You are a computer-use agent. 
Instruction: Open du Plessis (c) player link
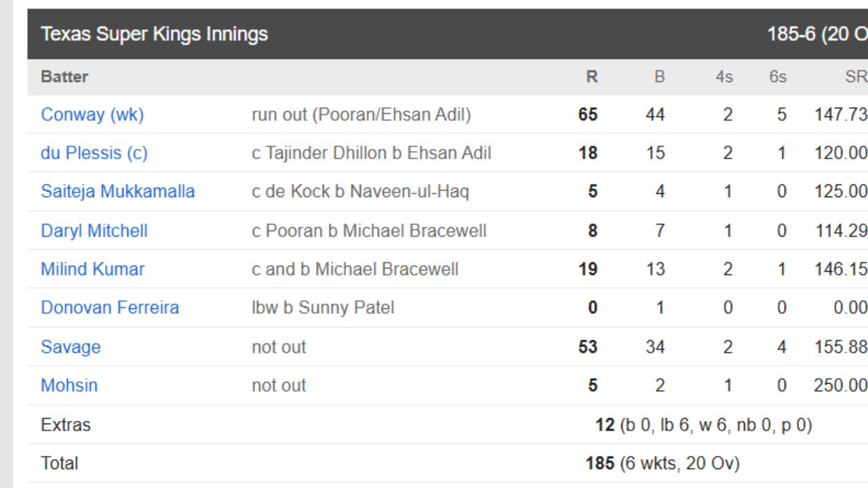(x=94, y=153)
